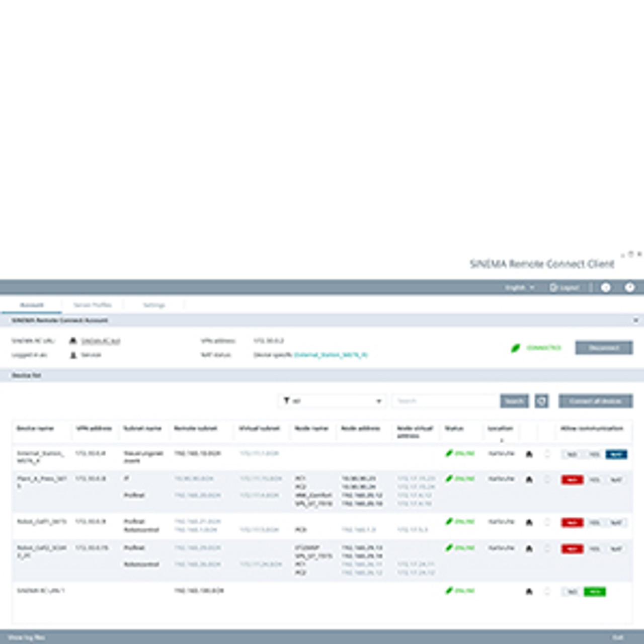Click the Connect all devices button
This screenshot has width=644, height=644.
(595, 401)
